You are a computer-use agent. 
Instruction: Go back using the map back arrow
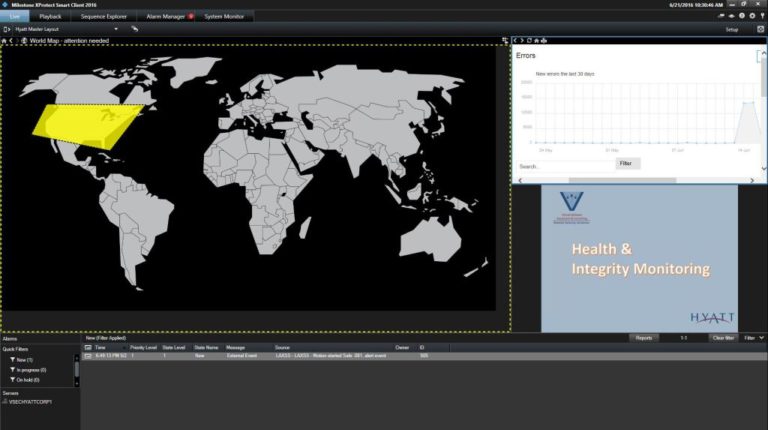11,41
